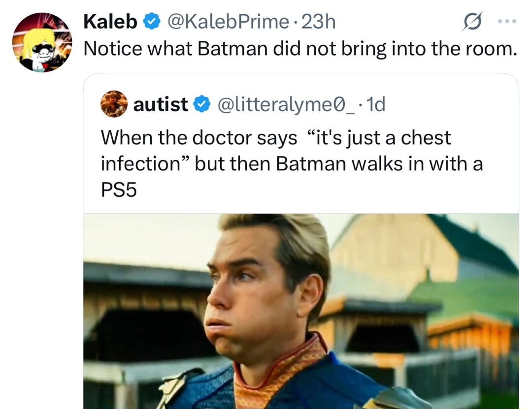Open the three-dot more options menu
Viewport: 532px width, 409px height.
pos(507,21)
